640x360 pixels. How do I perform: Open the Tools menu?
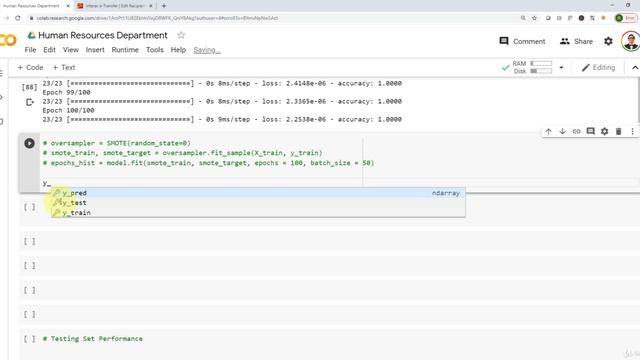pyautogui.click(x=155, y=50)
